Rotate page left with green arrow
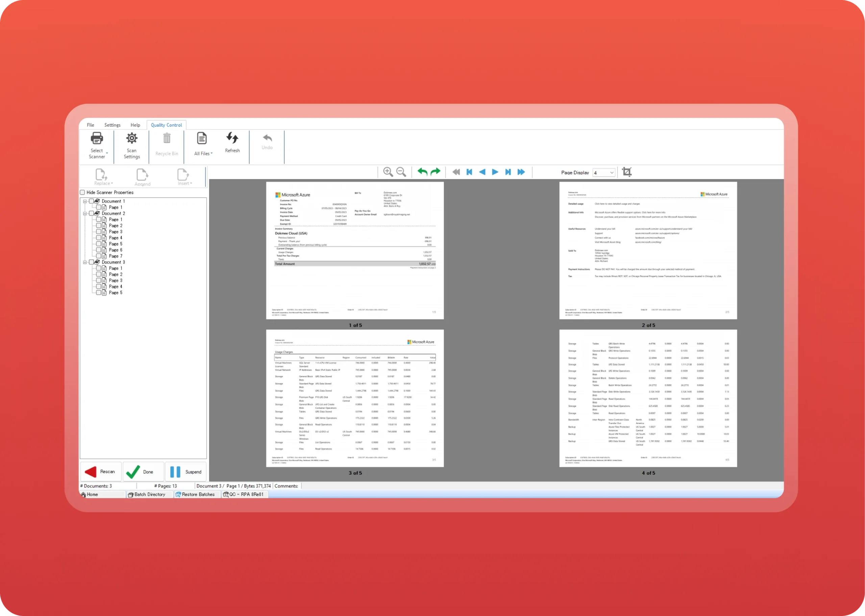Viewport: 865px width, 616px height. click(422, 172)
